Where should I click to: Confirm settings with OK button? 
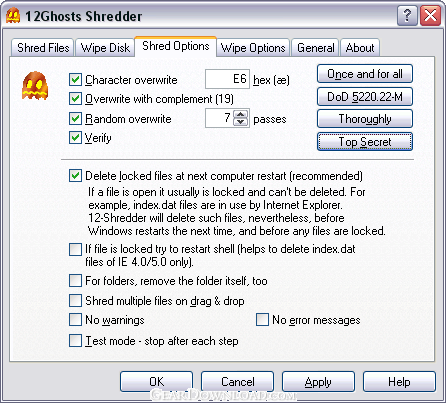(156, 382)
